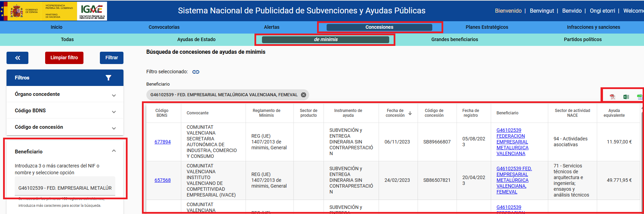Collapse sidebar with double-arrow button

(17, 58)
